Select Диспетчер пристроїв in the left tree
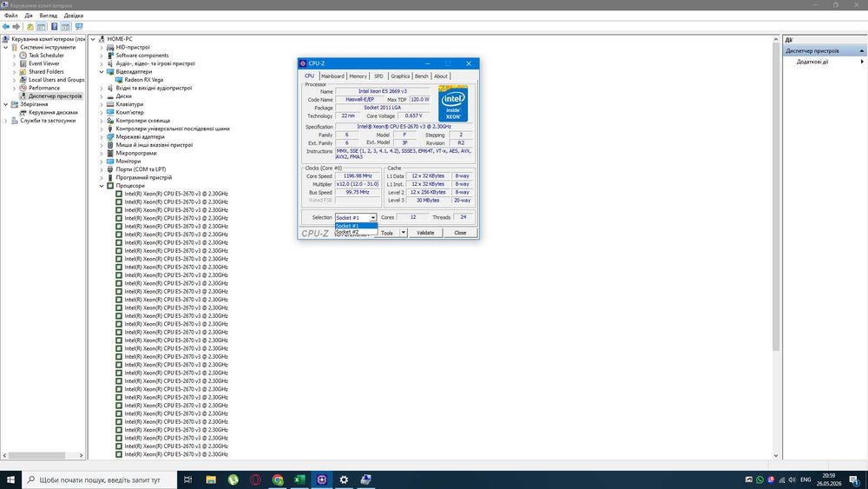 55,96
